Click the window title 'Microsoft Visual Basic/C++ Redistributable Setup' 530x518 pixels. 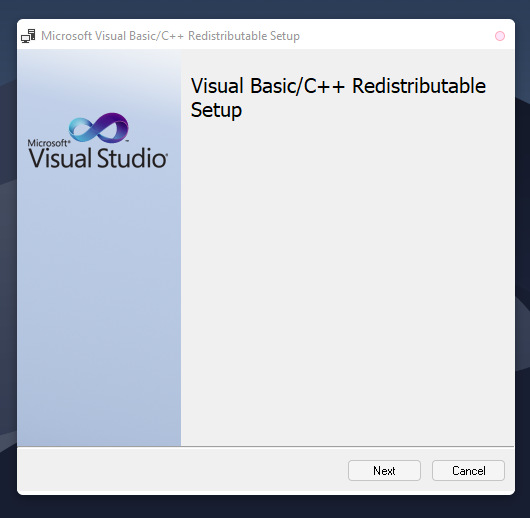click(x=170, y=36)
